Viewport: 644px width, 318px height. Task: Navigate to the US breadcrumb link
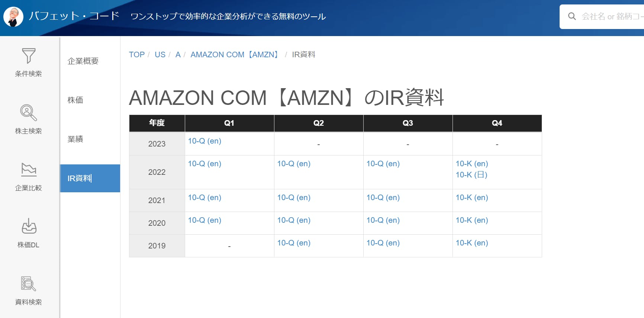[x=160, y=55]
